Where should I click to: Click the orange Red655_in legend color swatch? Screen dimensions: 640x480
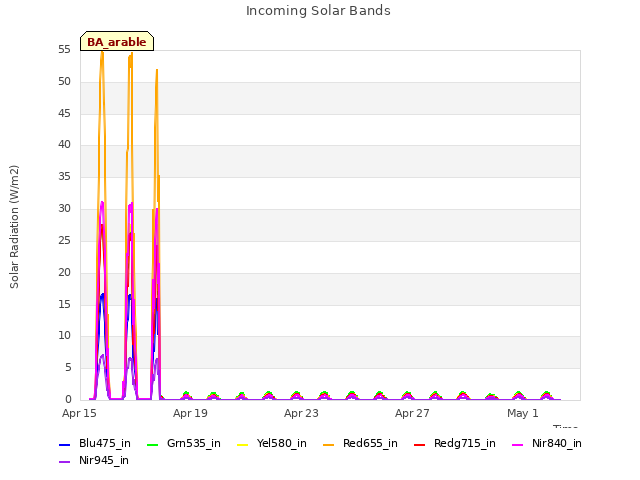pos(329,444)
